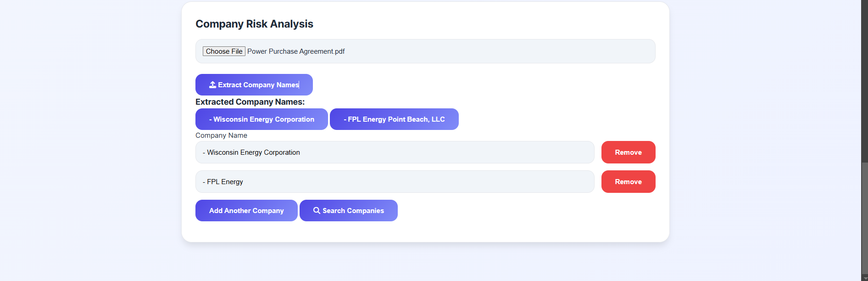Click Extract Company Names button text

tap(258, 85)
